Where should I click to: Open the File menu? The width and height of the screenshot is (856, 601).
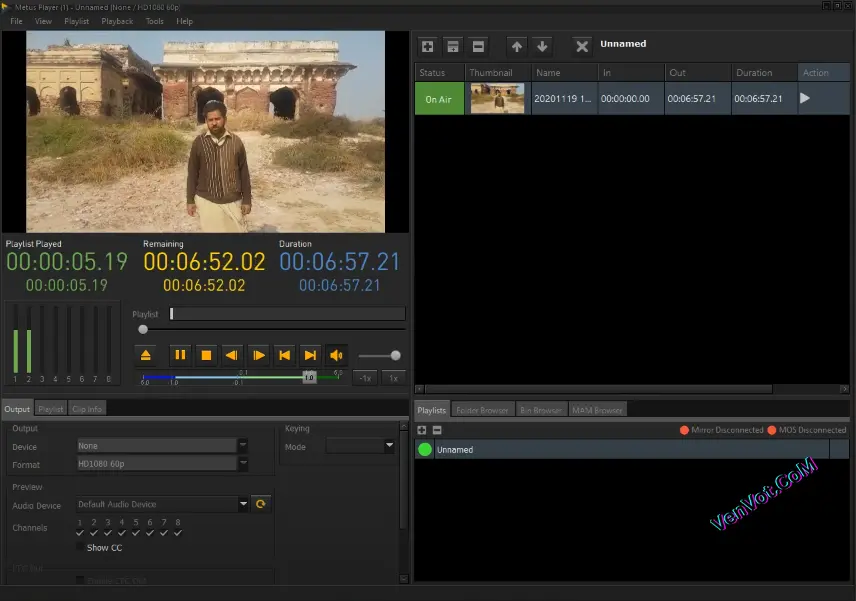tap(16, 21)
